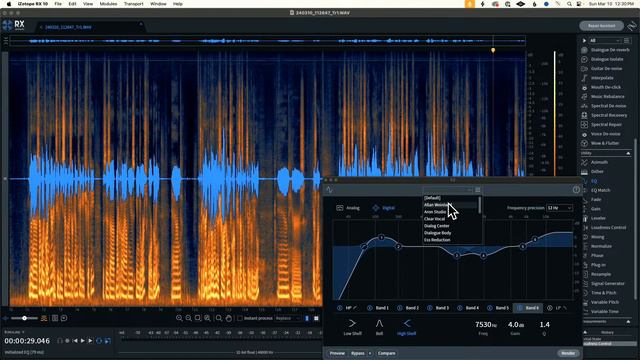Image resolution: width=640 pixels, height=360 pixels.
Task: Select the grab hand tool
Action: [229, 318]
